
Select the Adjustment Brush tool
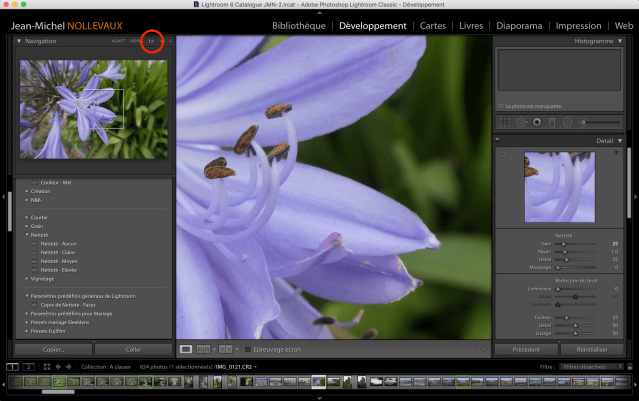[x=600, y=122]
